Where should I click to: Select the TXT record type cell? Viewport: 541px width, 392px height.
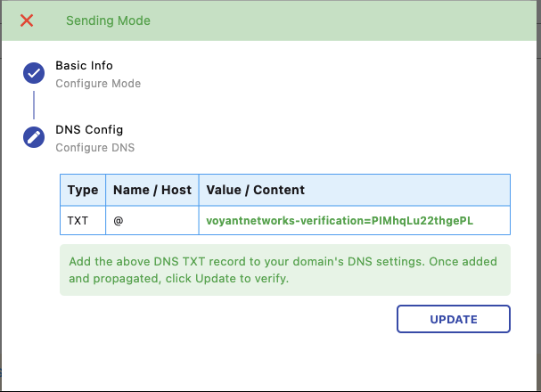coord(78,219)
